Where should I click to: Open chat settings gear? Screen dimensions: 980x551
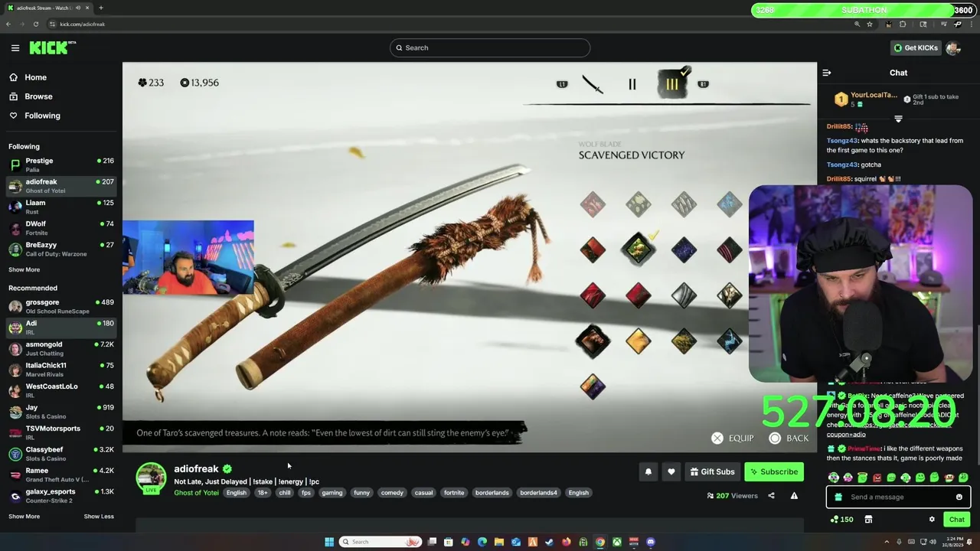pyautogui.click(x=932, y=520)
